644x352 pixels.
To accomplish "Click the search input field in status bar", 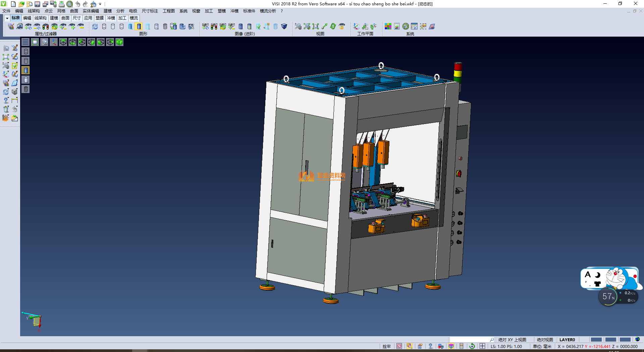I will (x=469, y=340).
